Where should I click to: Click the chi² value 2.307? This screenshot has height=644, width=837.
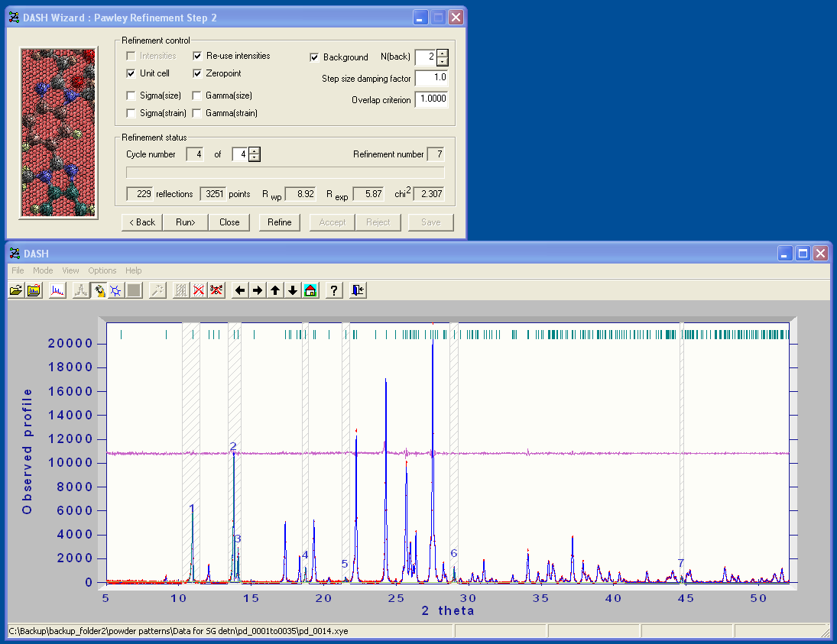[x=429, y=194]
